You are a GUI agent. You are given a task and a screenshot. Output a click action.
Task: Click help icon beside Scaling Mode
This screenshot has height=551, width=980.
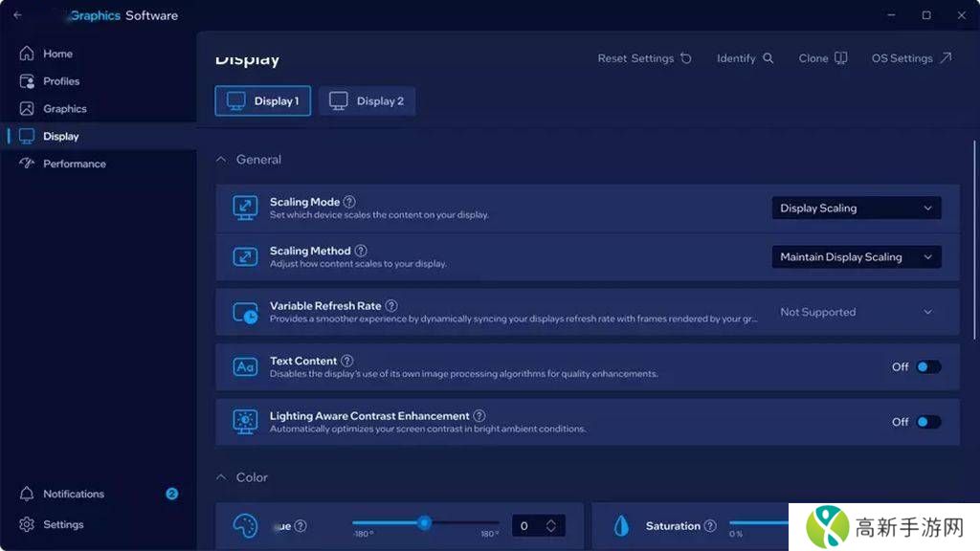click(x=349, y=202)
